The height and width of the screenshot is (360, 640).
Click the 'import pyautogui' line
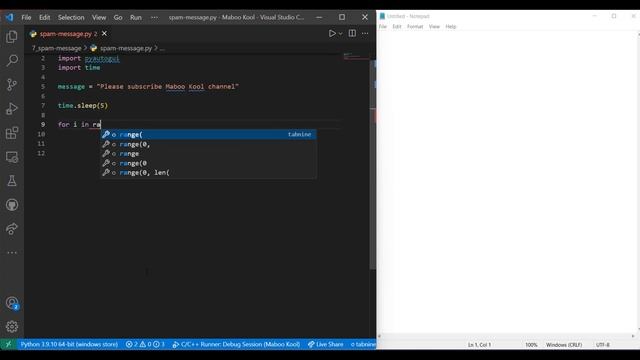tap(89, 58)
